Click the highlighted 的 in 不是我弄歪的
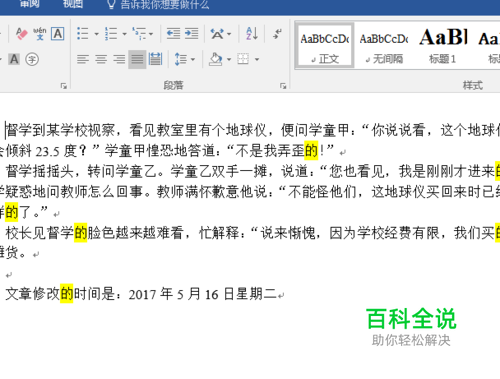Screen dimensions: 500x379 pyautogui.click(x=311, y=151)
